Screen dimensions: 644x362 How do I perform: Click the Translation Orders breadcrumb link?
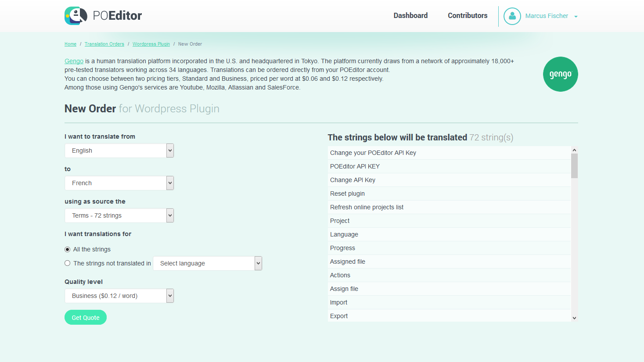[x=104, y=44]
